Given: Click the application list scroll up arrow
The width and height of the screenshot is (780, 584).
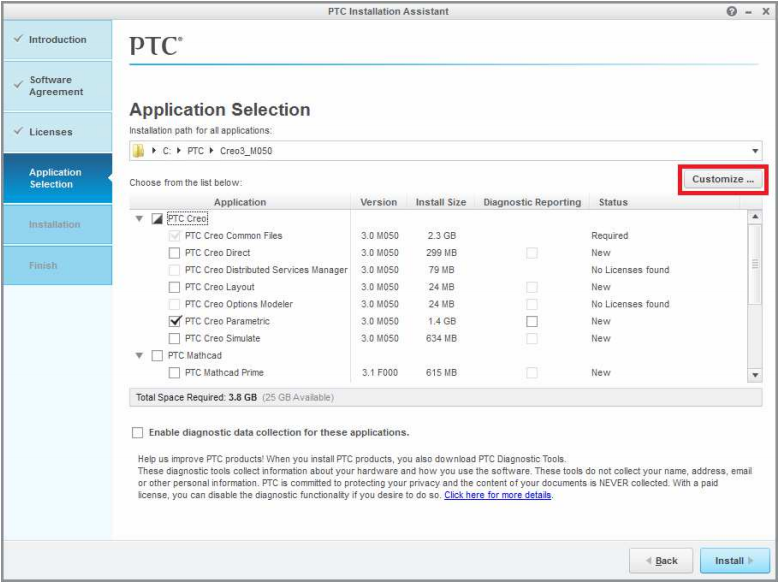Looking at the screenshot, I should [x=755, y=216].
